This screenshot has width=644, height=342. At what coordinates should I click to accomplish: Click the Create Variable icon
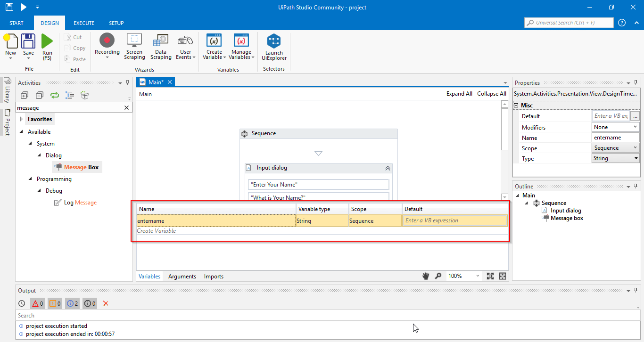[x=215, y=41]
